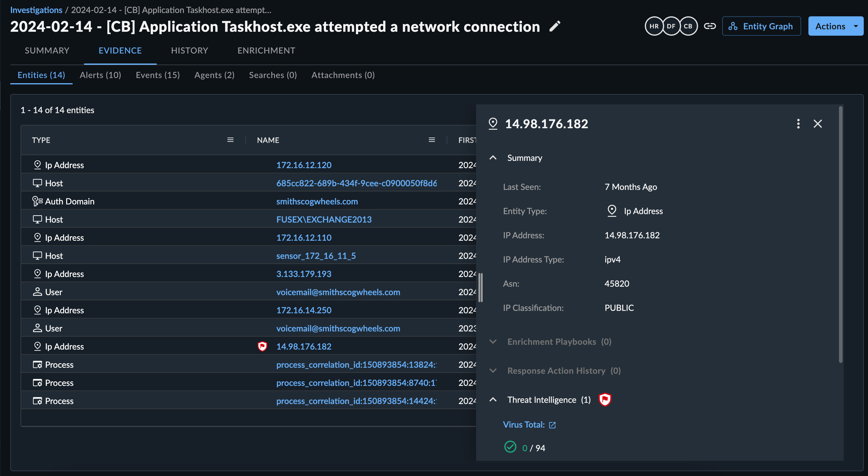
Task: Click process icon of 14424 process row
Action: click(38, 401)
